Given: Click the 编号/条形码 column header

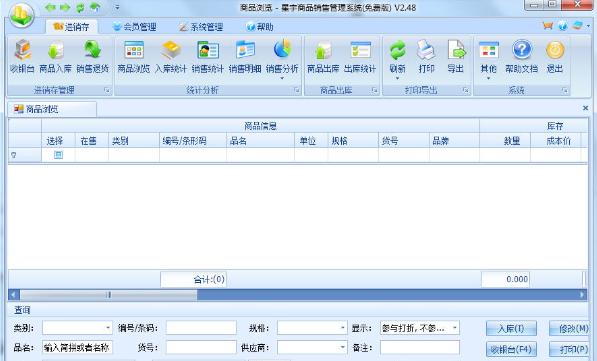Looking at the screenshot, I should pyautogui.click(x=193, y=141).
